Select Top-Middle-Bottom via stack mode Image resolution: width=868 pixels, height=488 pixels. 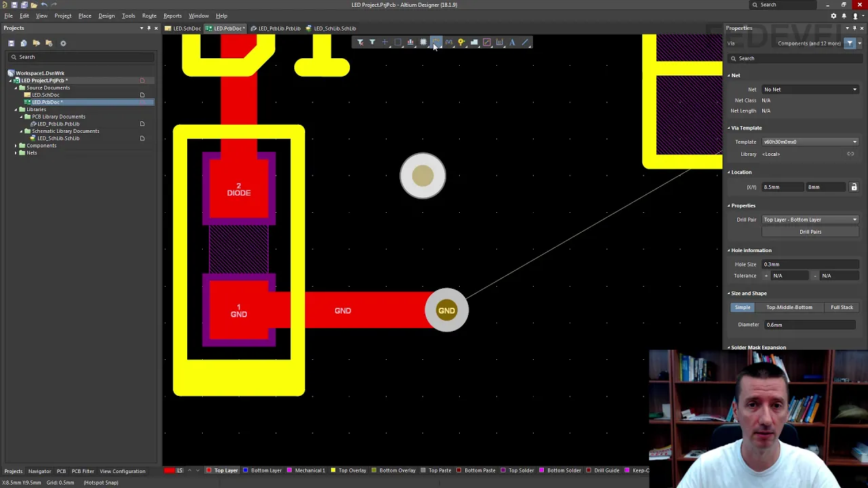tap(789, 308)
